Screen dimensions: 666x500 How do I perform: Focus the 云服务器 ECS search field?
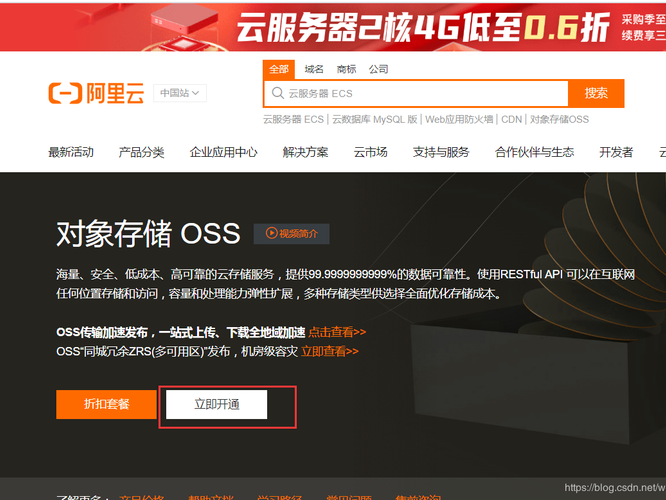pos(416,93)
